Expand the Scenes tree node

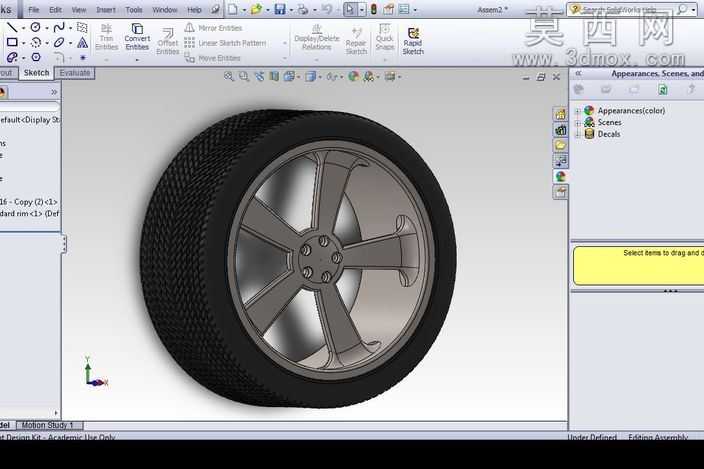(x=578, y=123)
